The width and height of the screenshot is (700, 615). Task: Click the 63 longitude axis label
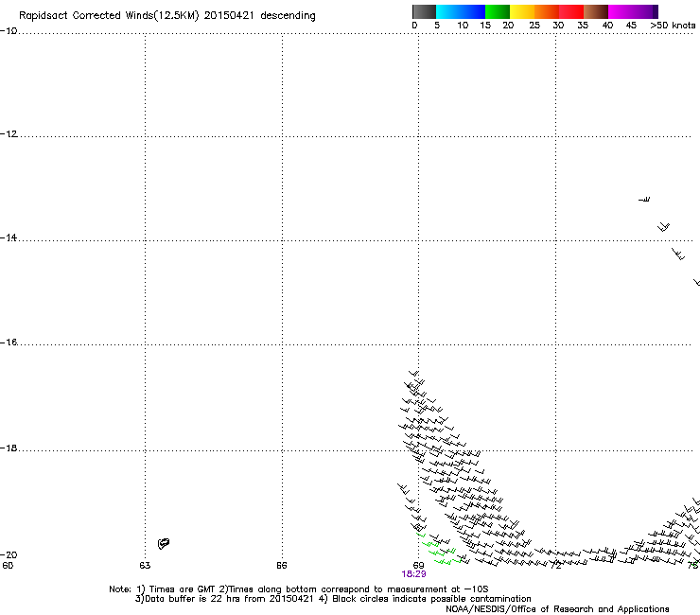coord(145,566)
